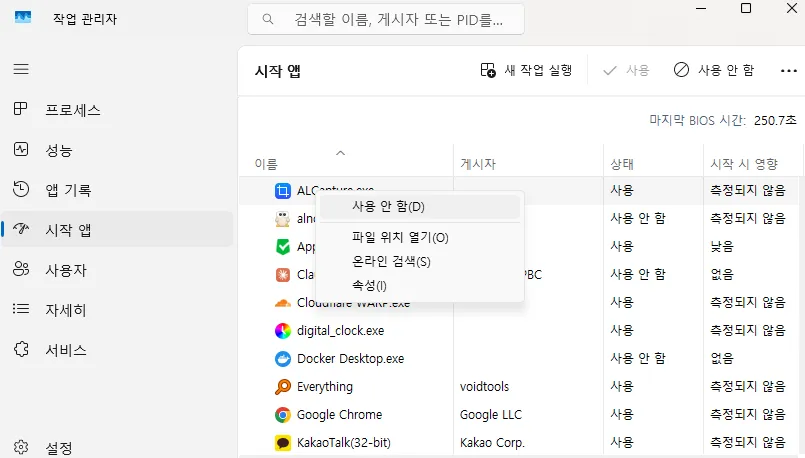The image size is (805, 458).
Task: Click the grayed 사용 enable button
Action: (x=626, y=70)
